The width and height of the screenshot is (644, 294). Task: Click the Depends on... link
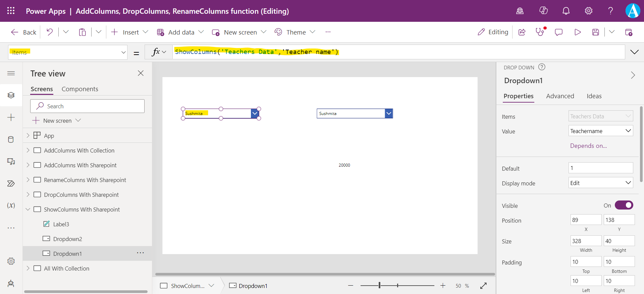(x=588, y=146)
